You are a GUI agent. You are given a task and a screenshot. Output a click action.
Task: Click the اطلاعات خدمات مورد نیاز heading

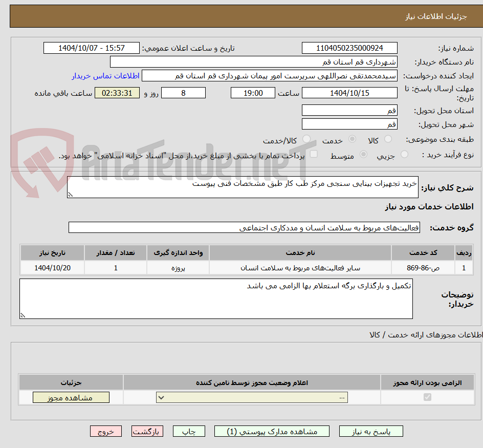pyautogui.click(x=429, y=206)
